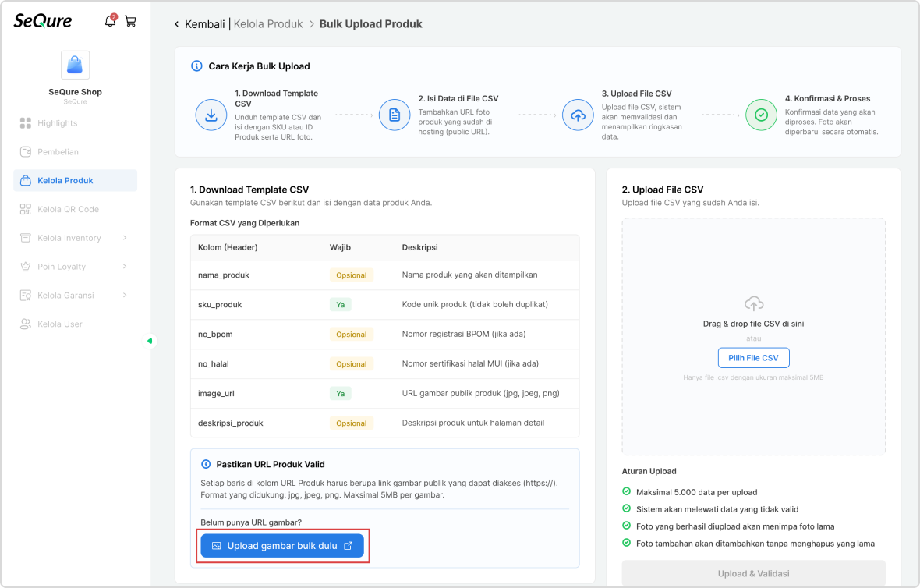
Task: Click the Download Template step icon
Action: click(211, 115)
